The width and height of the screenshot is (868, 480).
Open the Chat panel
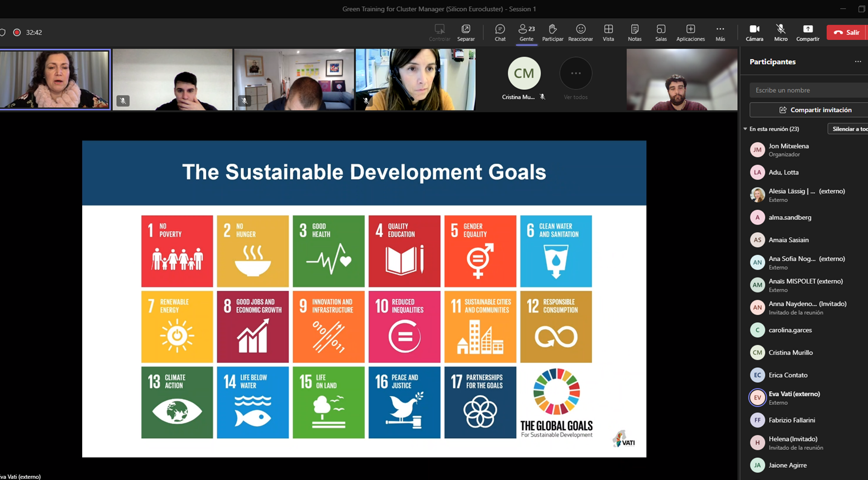pos(500,32)
